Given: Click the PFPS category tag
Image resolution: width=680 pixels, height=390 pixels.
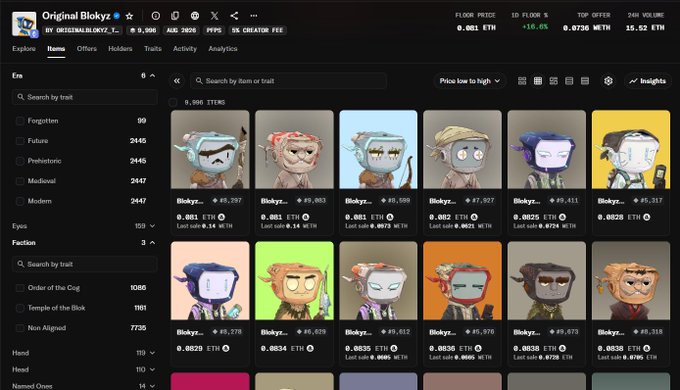Looking at the screenshot, I should (214, 30).
